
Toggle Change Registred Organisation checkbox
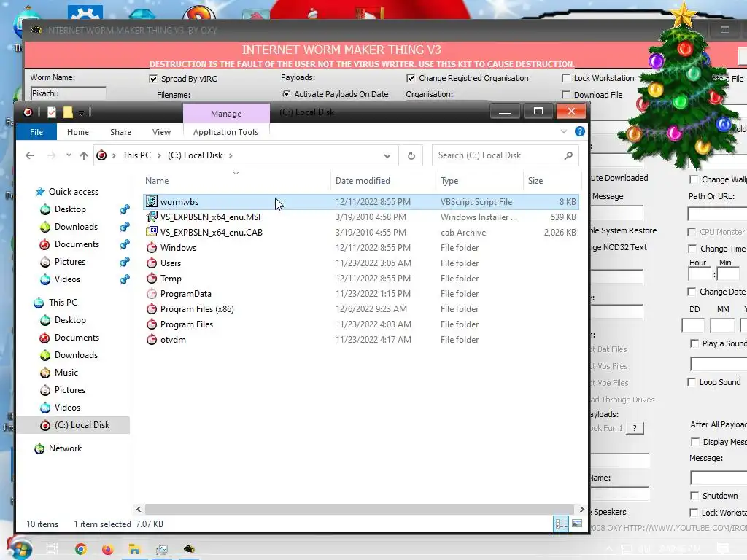tap(410, 78)
